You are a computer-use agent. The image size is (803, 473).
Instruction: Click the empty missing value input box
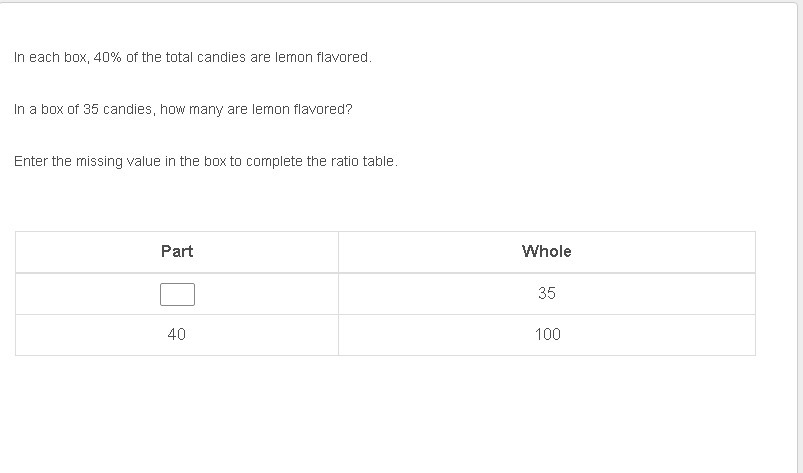(x=177, y=294)
